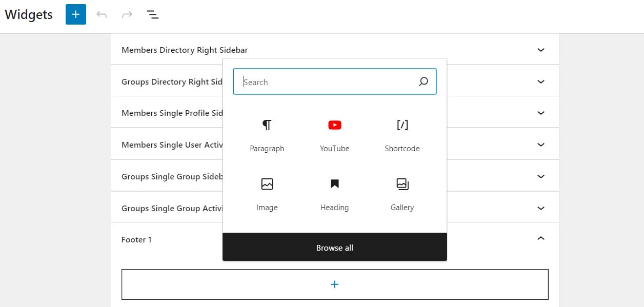Insert a YouTube embed block

(334, 135)
